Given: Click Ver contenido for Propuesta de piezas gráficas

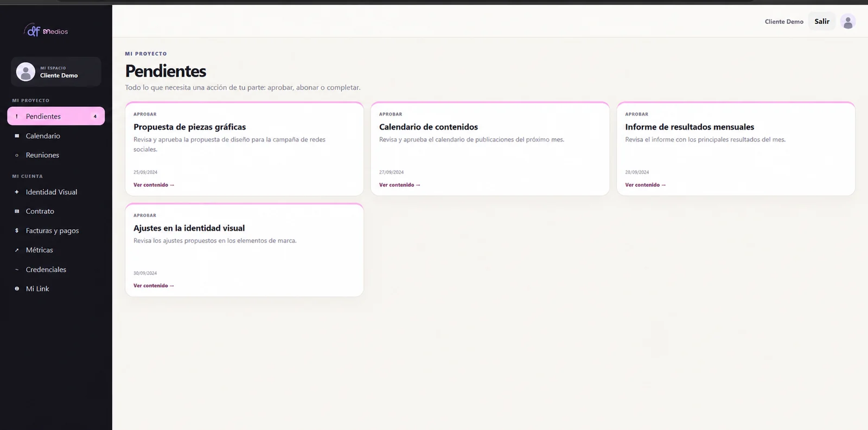Looking at the screenshot, I should click(154, 185).
